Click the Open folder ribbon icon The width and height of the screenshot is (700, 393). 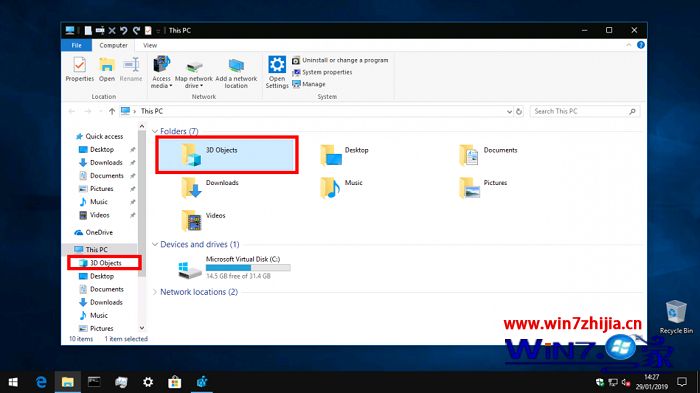tap(107, 69)
